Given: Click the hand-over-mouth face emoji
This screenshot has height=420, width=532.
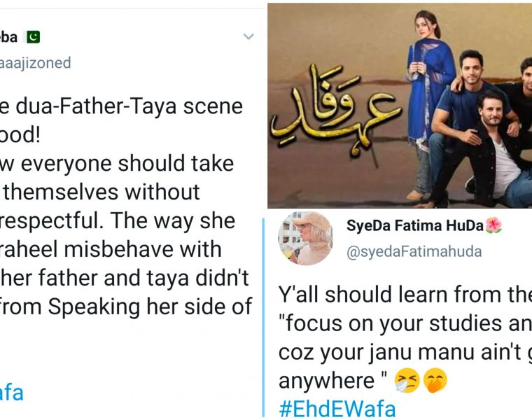Looking at the screenshot, I should tap(433, 381).
